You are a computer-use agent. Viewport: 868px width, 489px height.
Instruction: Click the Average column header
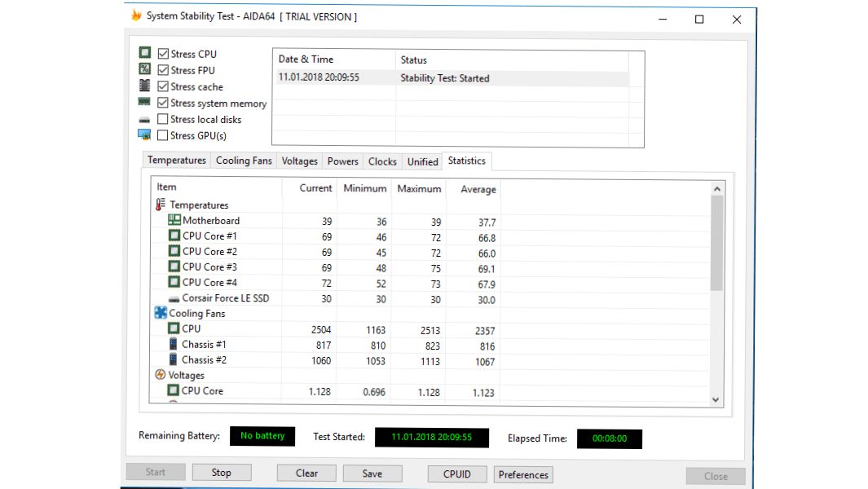pos(474,189)
